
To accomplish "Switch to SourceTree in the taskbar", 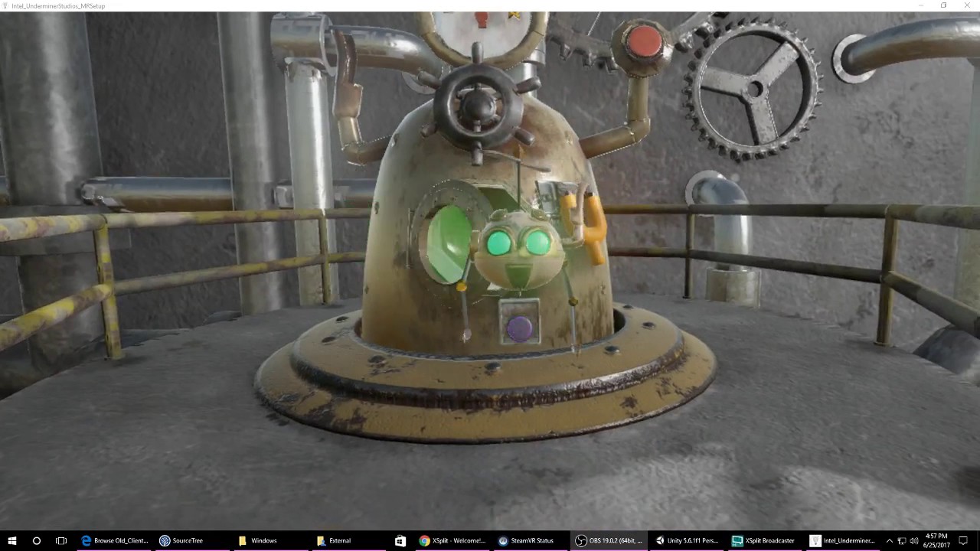I will 191,540.
